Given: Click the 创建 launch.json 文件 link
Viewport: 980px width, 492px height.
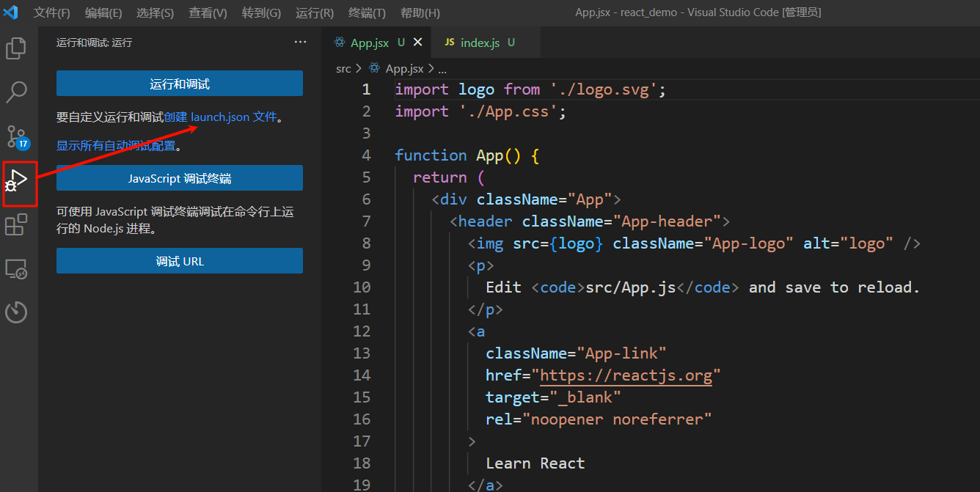Looking at the screenshot, I should 221,117.
